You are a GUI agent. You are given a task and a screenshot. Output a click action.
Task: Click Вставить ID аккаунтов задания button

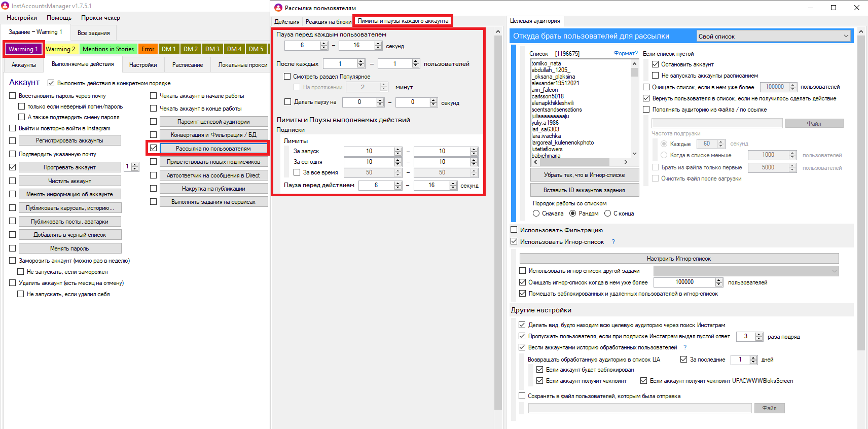[x=584, y=190]
